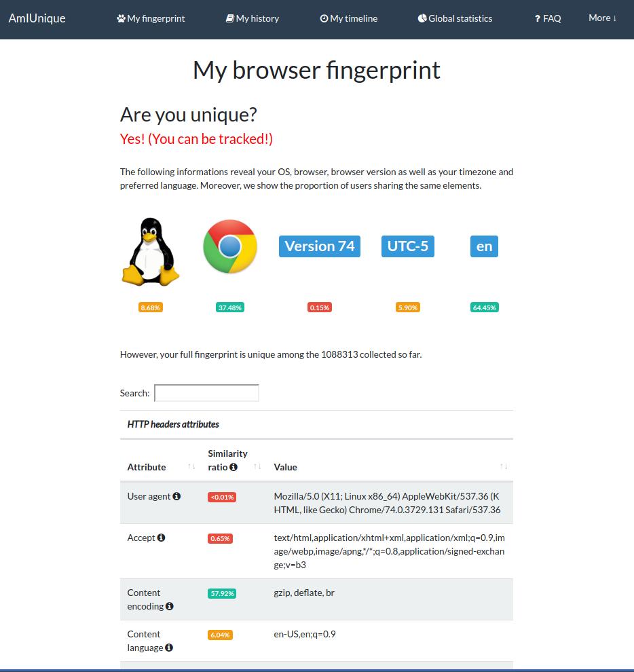The height and width of the screenshot is (672, 634).
Task: Click the 'Yes! (You can be tracked!)' text
Action: coord(196,139)
